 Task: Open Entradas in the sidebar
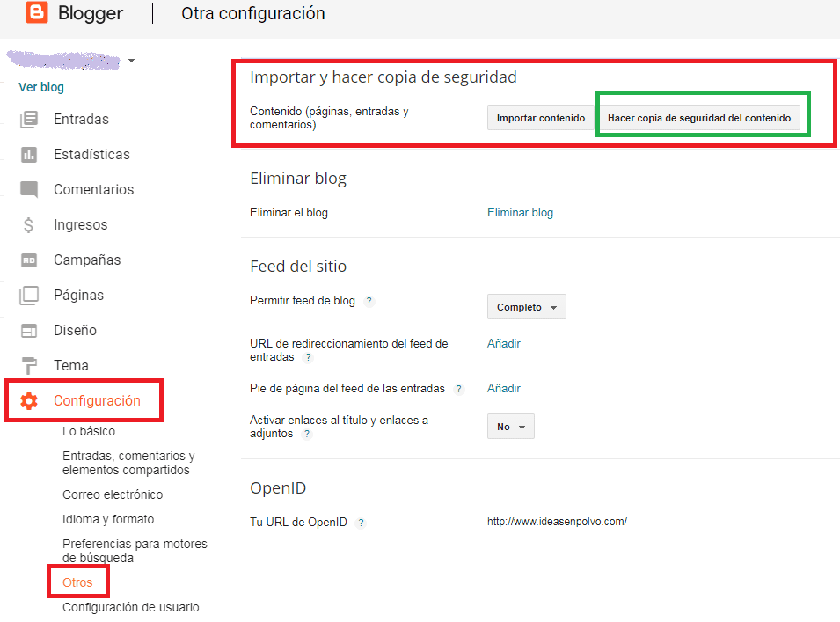tap(81, 119)
